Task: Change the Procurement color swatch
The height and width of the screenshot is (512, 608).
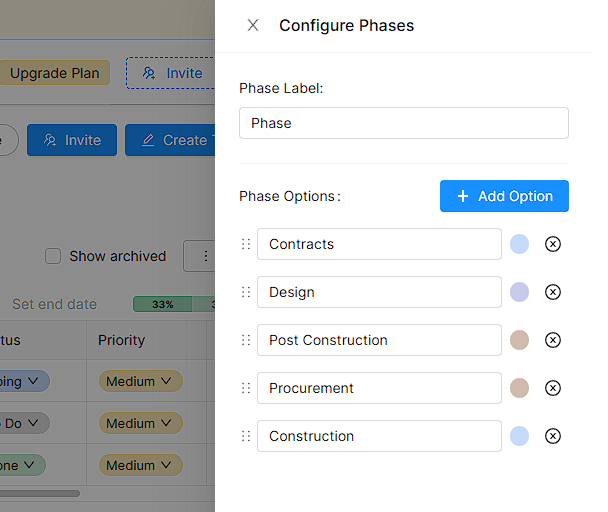Action: [x=519, y=388]
